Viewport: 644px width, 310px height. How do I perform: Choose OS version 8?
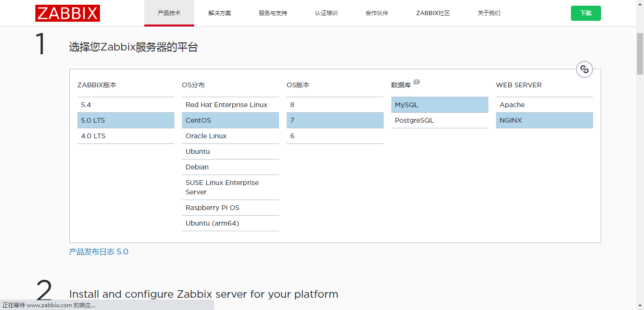click(x=335, y=104)
